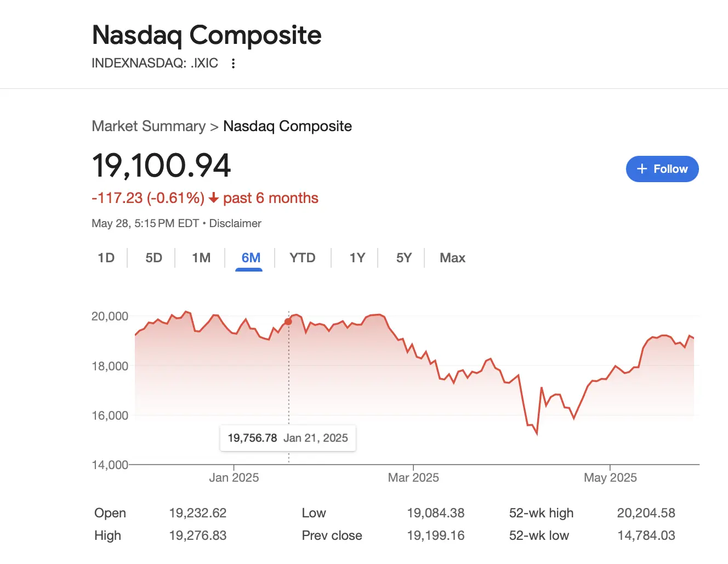This screenshot has width=728, height=564.
Task: Click the Disclaimer link
Action: click(x=235, y=223)
